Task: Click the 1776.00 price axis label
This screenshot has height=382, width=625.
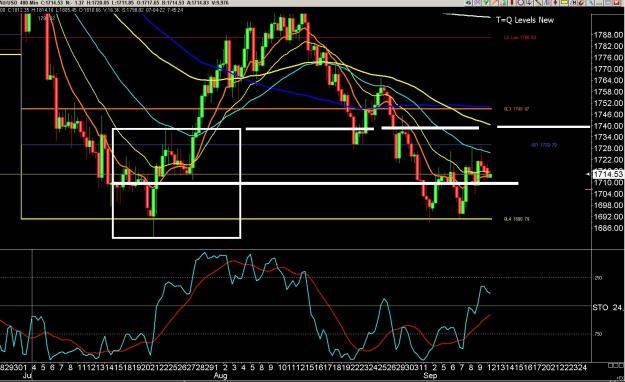Action: click(609, 58)
